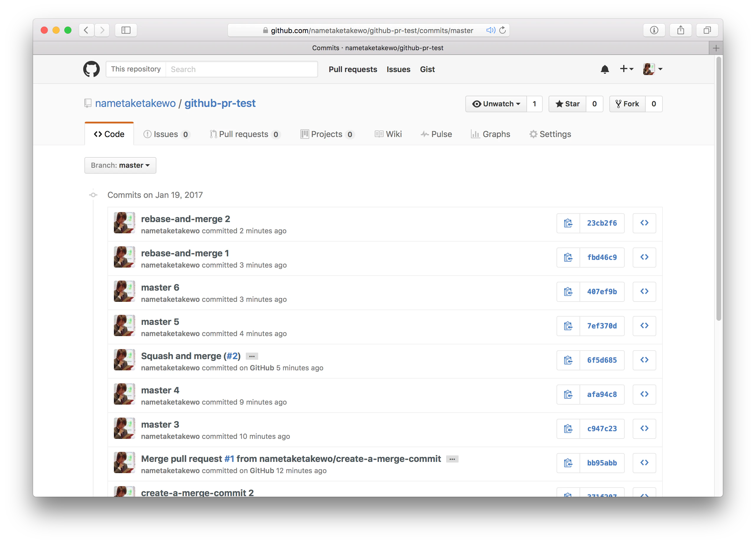Reload the page in Safari
The width and height of the screenshot is (756, 544).
(x=502, y=30)
